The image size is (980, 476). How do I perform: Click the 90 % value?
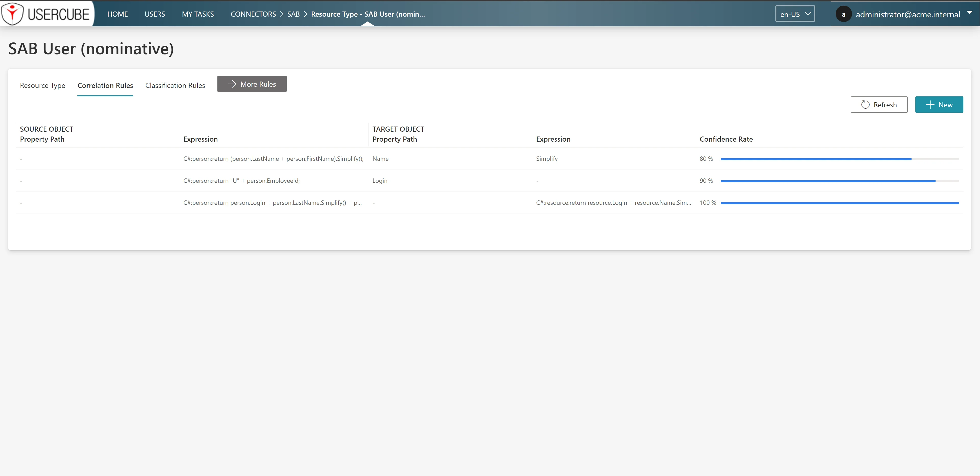pyautogui.click(x=706, y=181)
